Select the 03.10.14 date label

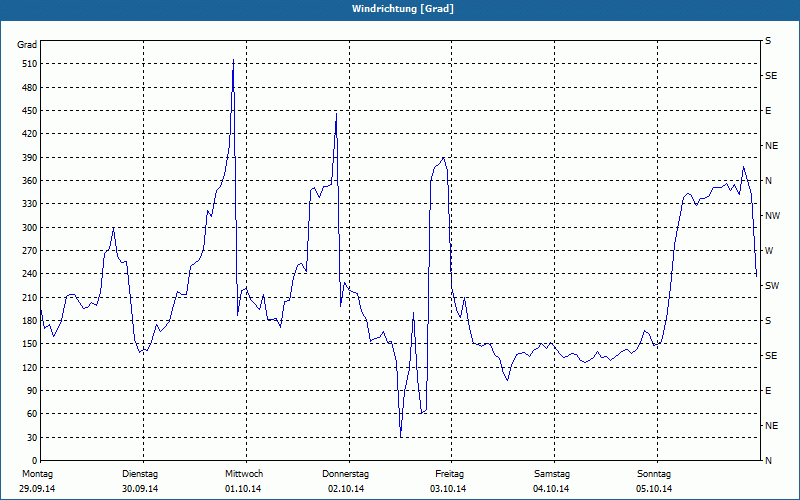(448, 489)
